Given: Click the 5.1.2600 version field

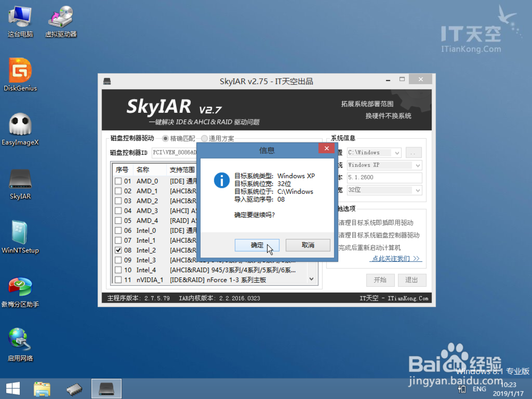Looking at the screenshot, I should pyautogui.click(x=384, y=178).
